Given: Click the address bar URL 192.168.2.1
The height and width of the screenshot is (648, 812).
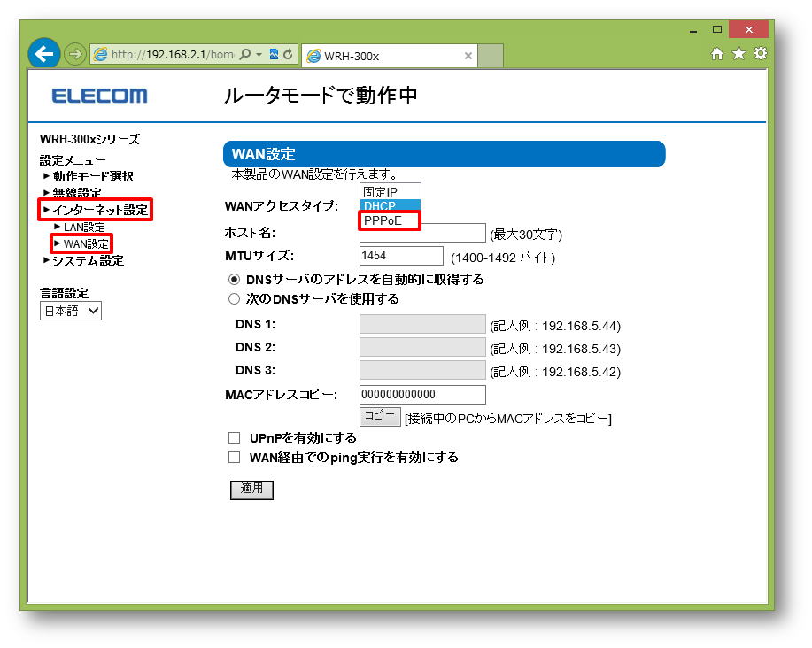Looking at the screenshot, I should [x=173, y=54].
